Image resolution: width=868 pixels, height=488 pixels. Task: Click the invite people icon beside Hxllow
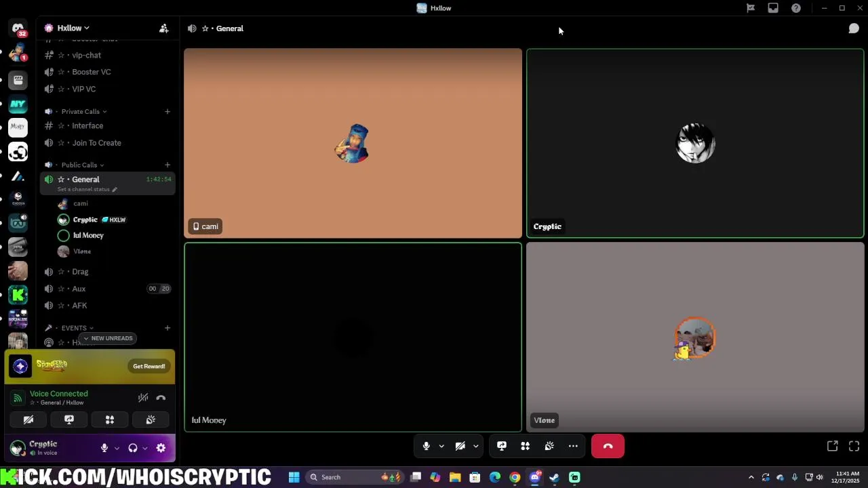[163, 28]
